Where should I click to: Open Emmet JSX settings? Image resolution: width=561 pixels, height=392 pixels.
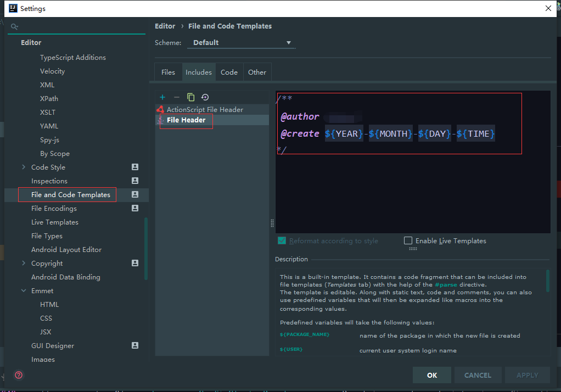[x=46, y=332]
